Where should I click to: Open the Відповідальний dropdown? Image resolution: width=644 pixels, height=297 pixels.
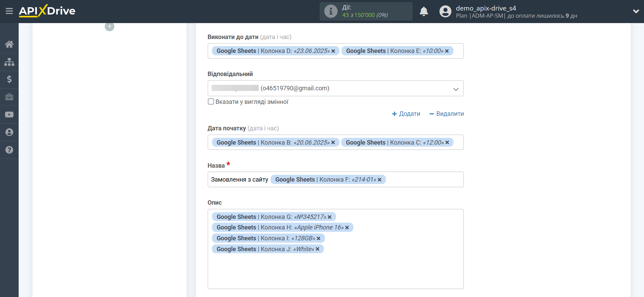335,88
